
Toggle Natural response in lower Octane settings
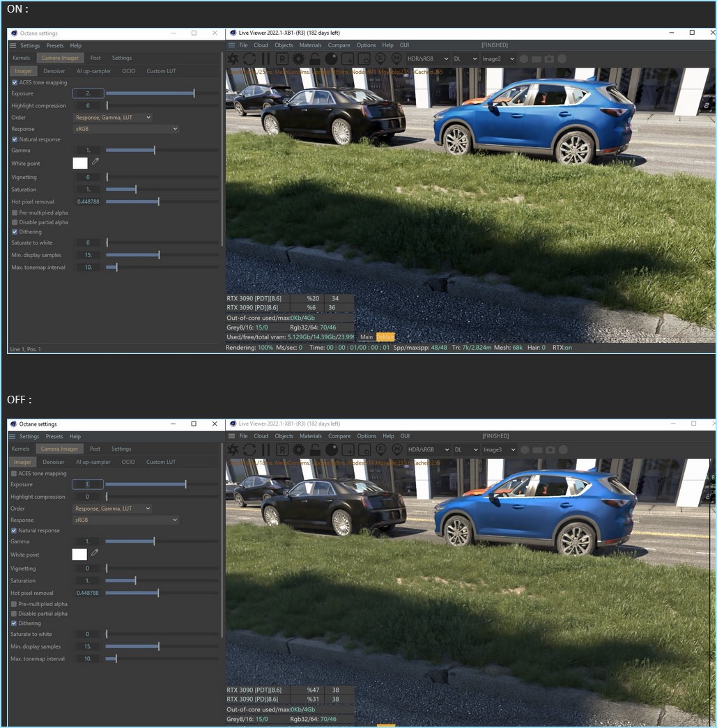pyautogui.click(x=14, y=530)
